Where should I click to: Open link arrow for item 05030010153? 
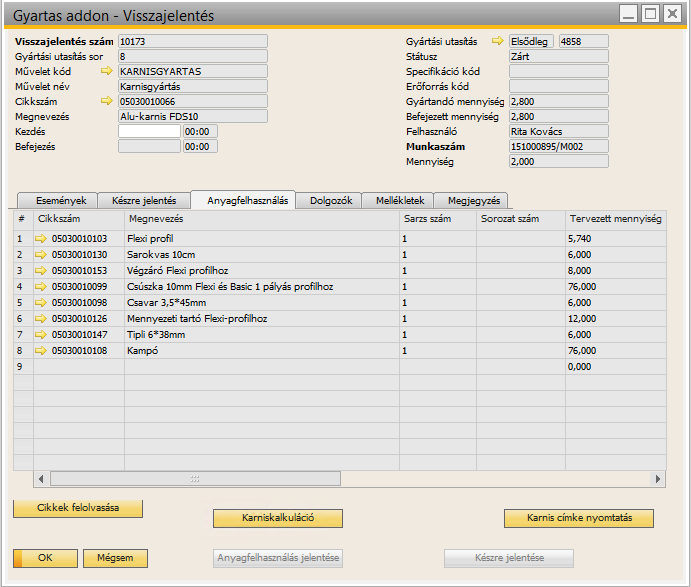point(41,271)
